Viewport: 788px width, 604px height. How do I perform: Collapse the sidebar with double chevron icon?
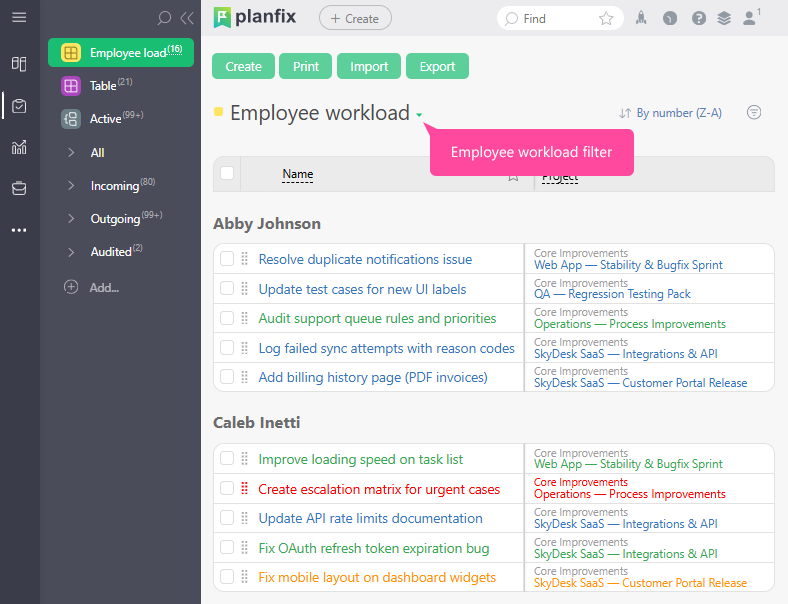click(186, 18)
